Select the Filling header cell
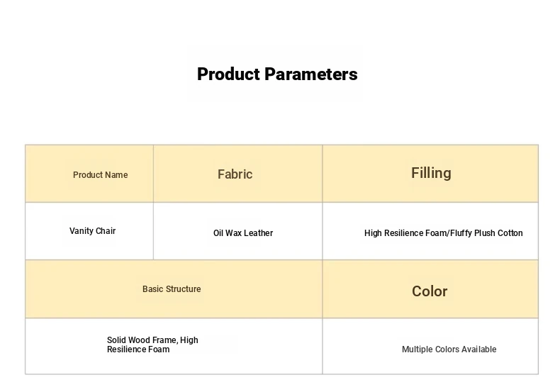Screen dimensions: 560x392 pyautogui.click(x=431, y=173)
